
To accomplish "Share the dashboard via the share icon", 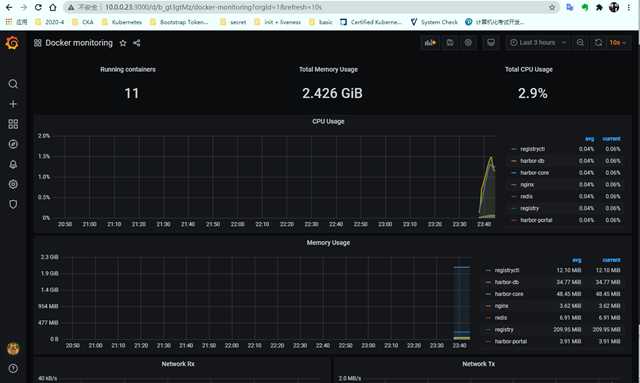I will (137, 43).
